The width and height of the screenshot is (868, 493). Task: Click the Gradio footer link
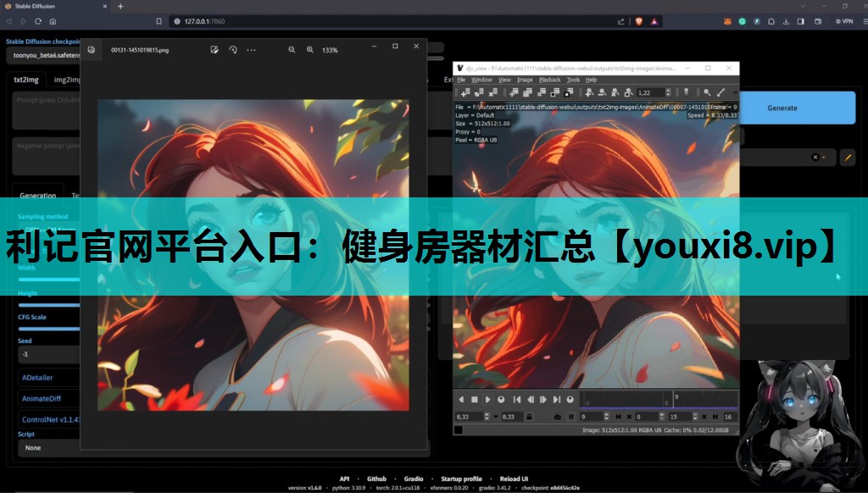point(414,479)
